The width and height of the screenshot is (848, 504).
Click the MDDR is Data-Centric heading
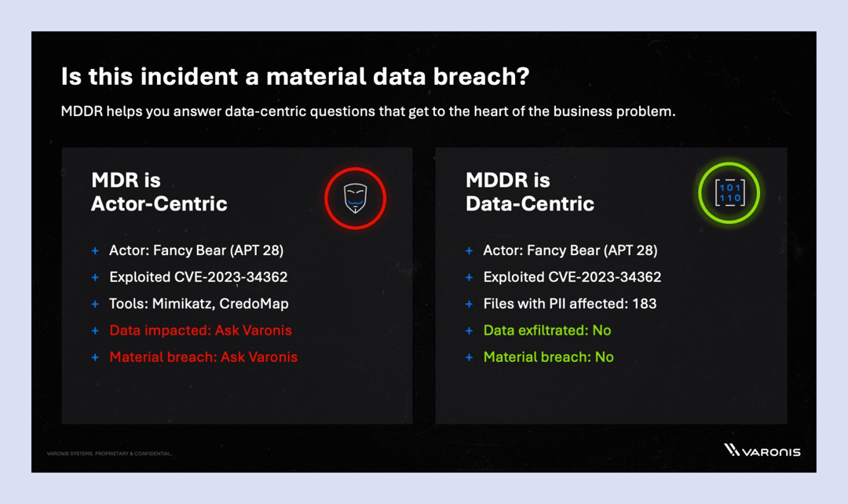click(x=530, y=192)
